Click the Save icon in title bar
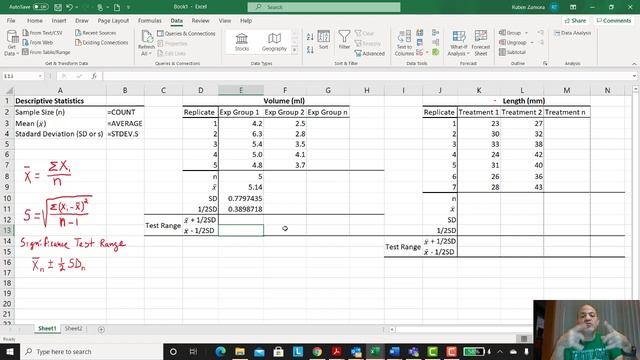The height and width of the screenshot is (360, 640). point(58,7)
